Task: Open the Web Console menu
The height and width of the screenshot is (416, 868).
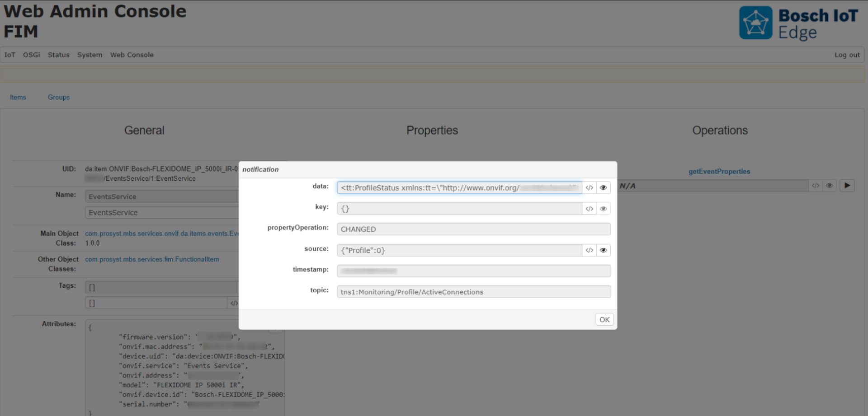Action: coord(132,55)
